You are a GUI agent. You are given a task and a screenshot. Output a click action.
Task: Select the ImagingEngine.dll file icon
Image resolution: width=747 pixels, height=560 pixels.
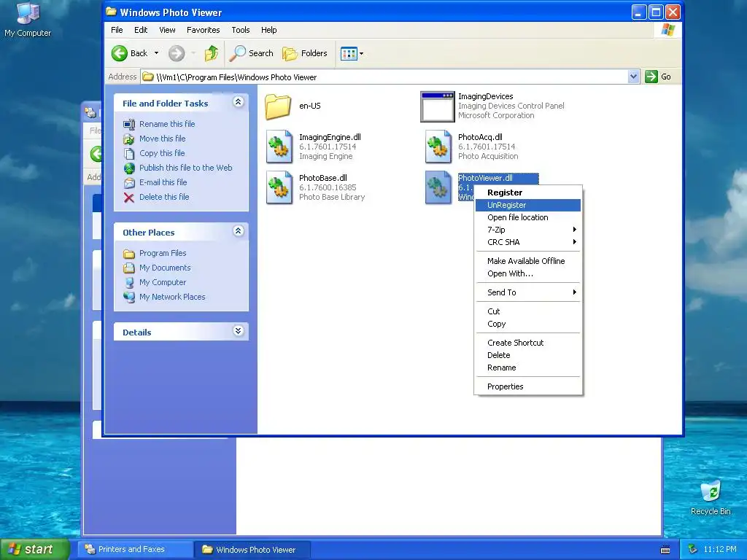(279, 147)
